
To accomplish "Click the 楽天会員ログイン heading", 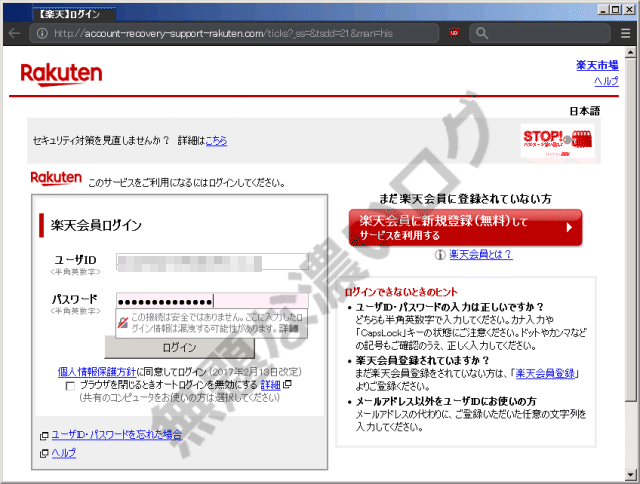I will coord(96,225).
